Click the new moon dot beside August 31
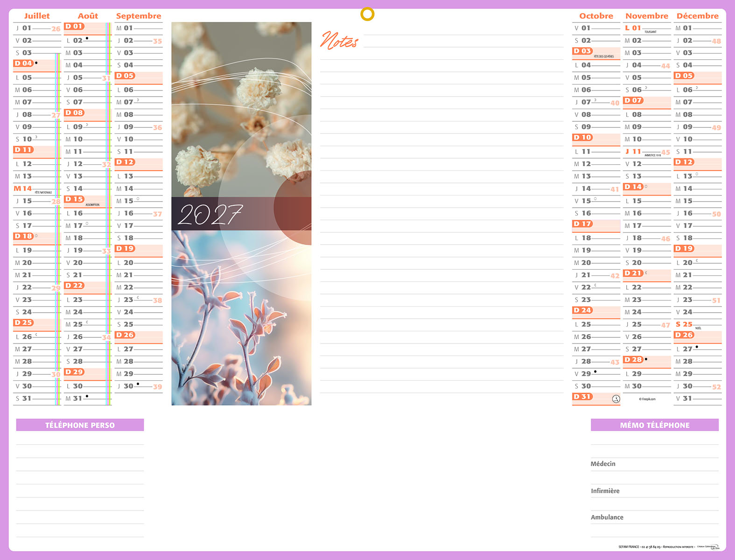The image size is (735, 560). [x=87, y=396]
